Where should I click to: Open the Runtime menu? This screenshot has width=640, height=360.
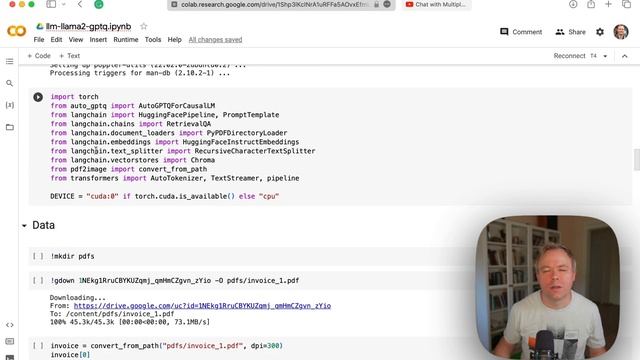(126, 40)
